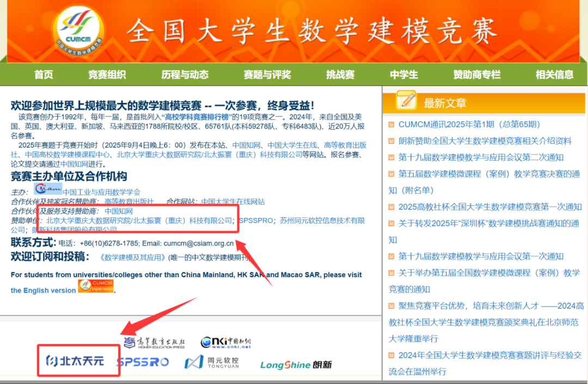This screenshot has width=588, height=384.
Task: Open article CUMCM通讯2025年第1期
Action: [469, 124]
